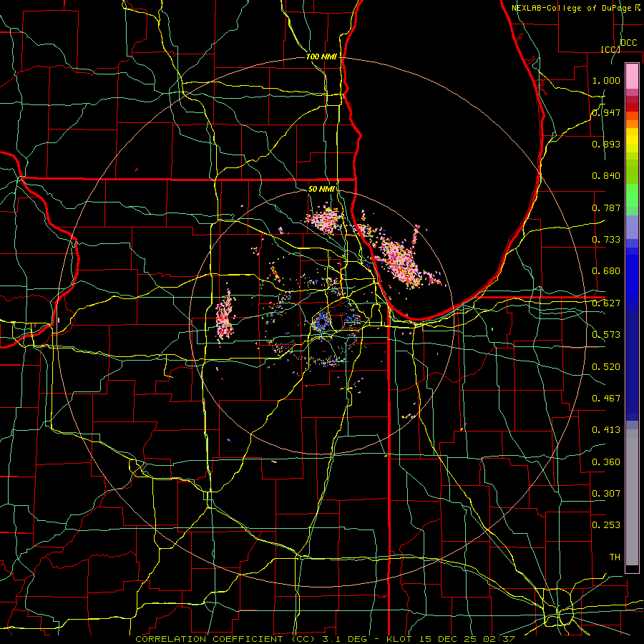Click the CORRELATION COEFFICIENT (CC) product title
This screenshot has width=644, height=644.
point(225,639)
